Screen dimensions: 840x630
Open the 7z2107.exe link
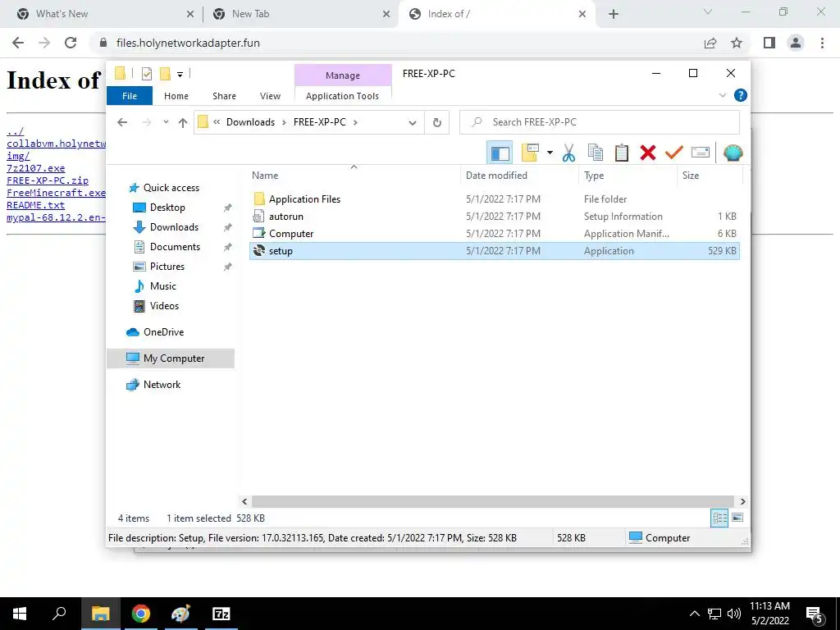pos(35,168)
